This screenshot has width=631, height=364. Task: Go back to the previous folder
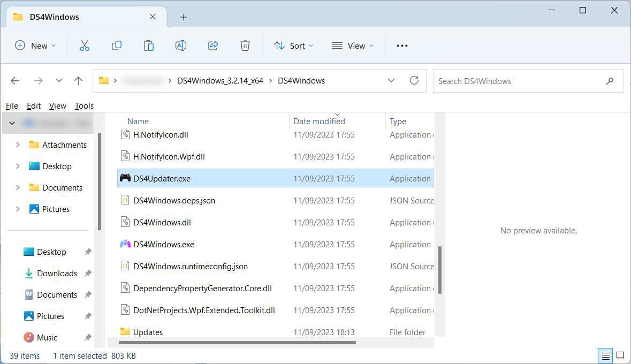(15, 80)
